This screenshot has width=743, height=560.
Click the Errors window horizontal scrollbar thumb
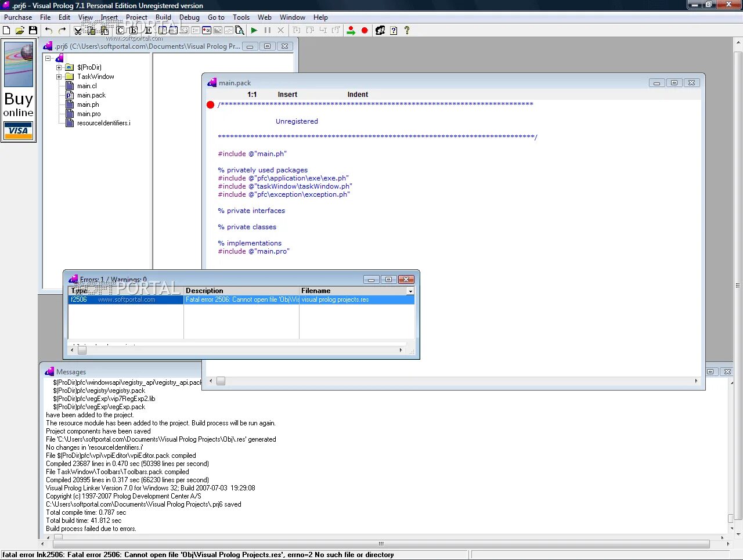click(x=82, y=350)
